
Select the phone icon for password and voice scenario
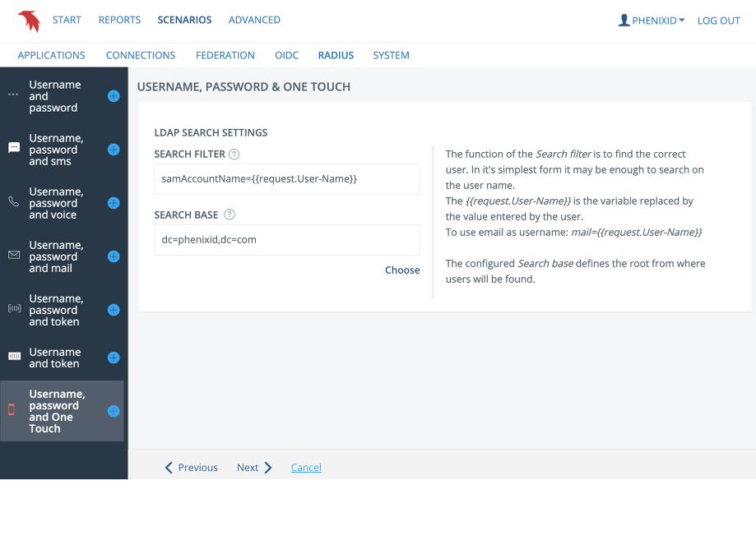tap(12, 202)
